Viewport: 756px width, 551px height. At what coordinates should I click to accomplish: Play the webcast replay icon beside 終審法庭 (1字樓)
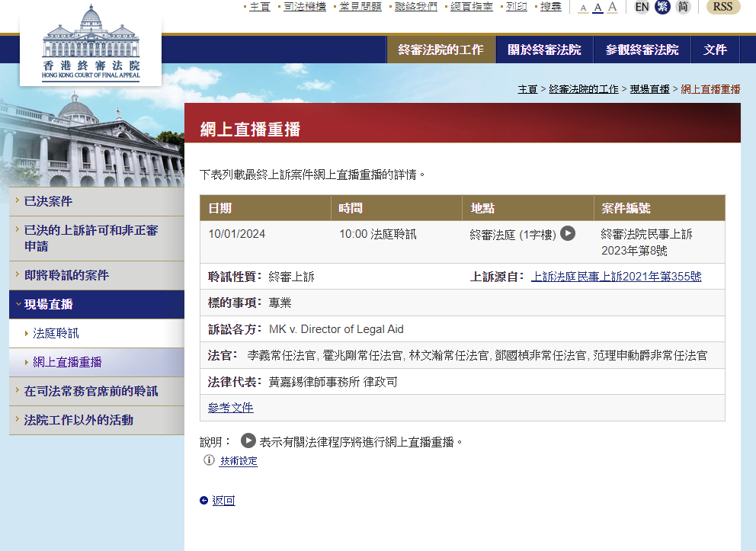(568, 233)
